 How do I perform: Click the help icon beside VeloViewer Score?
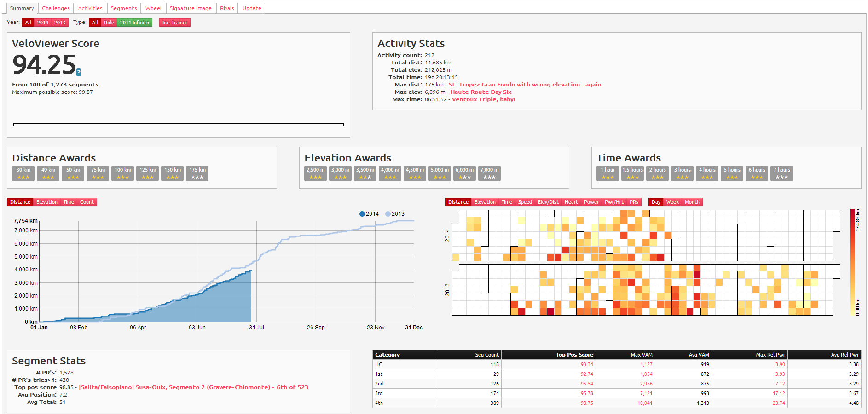tap(79, 72)
